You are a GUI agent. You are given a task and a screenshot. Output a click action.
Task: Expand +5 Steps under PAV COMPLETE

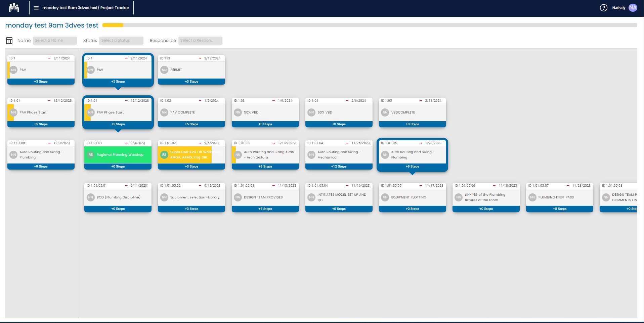pos(191,124)
